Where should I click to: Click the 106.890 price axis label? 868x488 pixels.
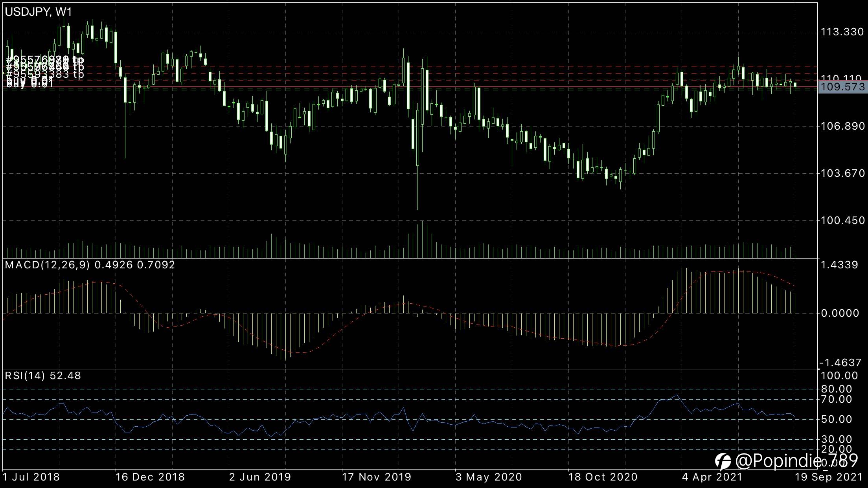(843, 126)
